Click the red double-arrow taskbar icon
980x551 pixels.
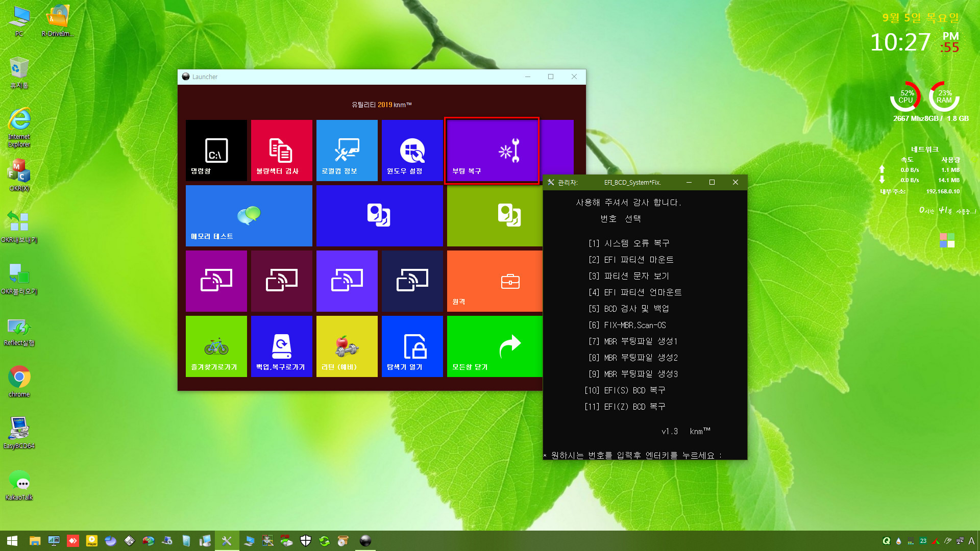(x=73, y=541)
